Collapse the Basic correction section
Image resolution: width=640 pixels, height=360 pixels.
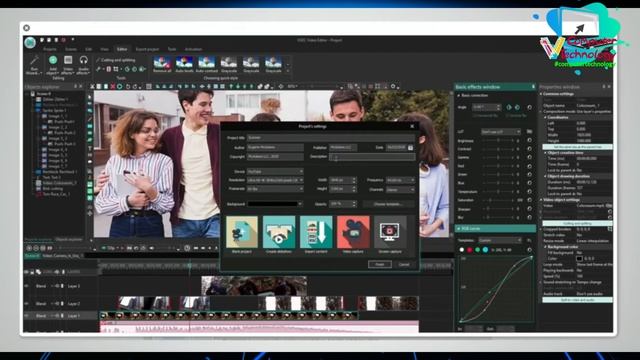[x=459, y=96]
